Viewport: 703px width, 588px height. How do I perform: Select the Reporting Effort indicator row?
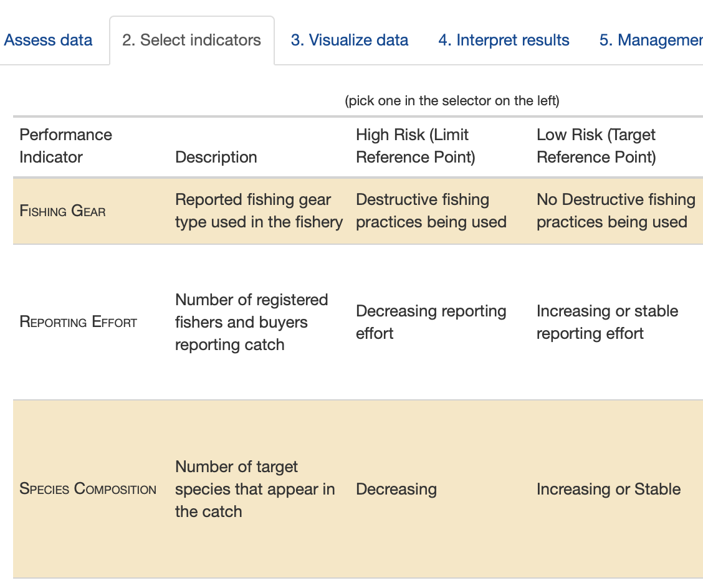click(x=78, y=321)
